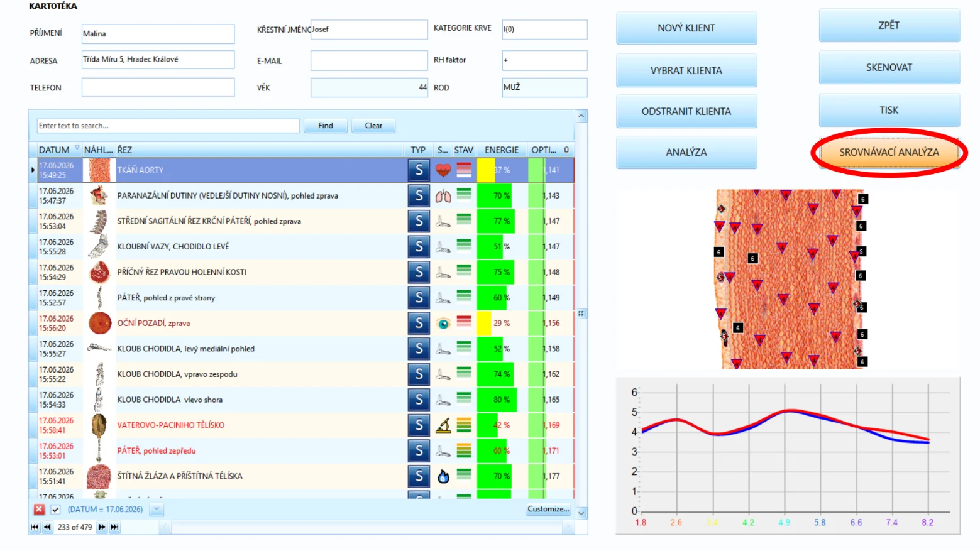Image resolution: width=980 pixels, height=551 pixels.
Task: Click the lungs icon in PARANAZÁLNÍ DUTINY row
Action: (x=443, y=196)
